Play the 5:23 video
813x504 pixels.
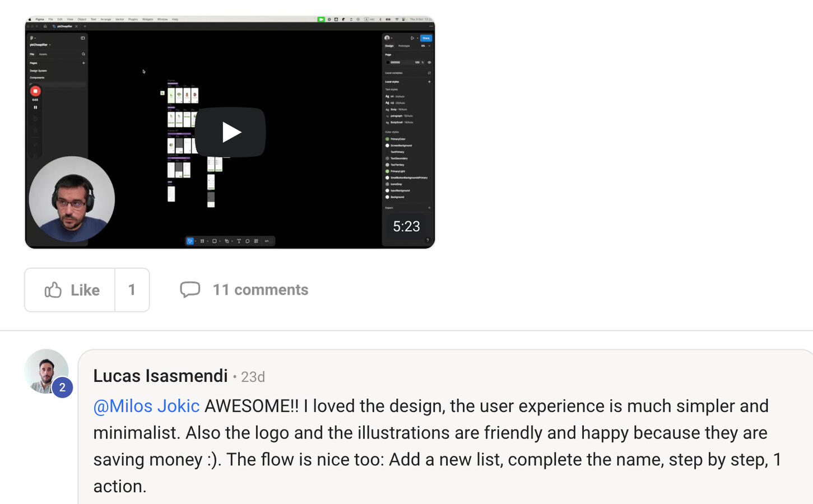point(230,132)
